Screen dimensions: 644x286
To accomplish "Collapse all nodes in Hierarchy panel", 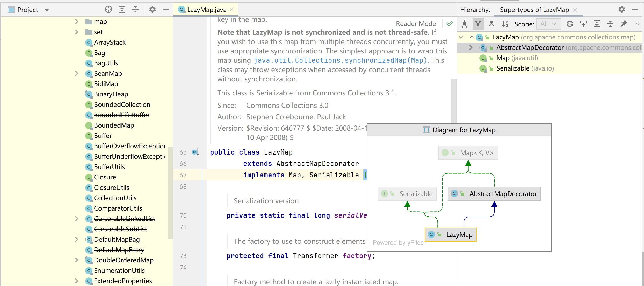I will pos(610,24).
